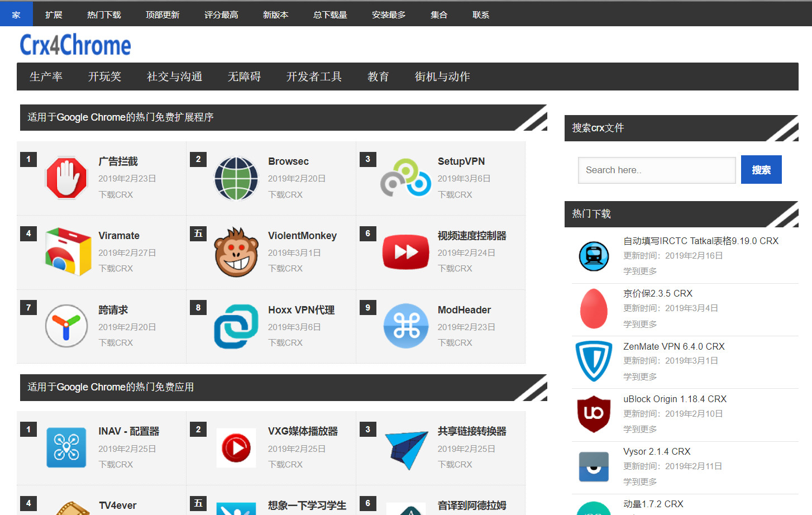This screenshot has width=812, height=515.
Task: Open the VXG media player play icon
Action: coord(236,448)
